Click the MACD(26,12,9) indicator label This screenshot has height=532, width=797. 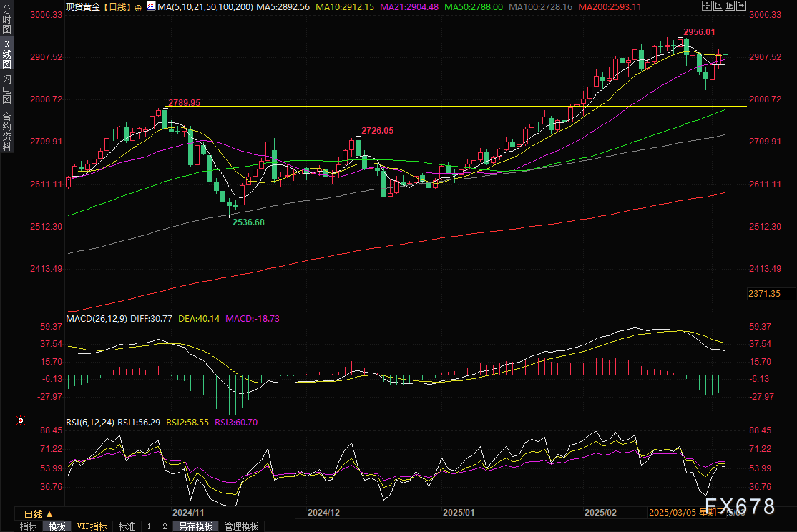(96, 317)
